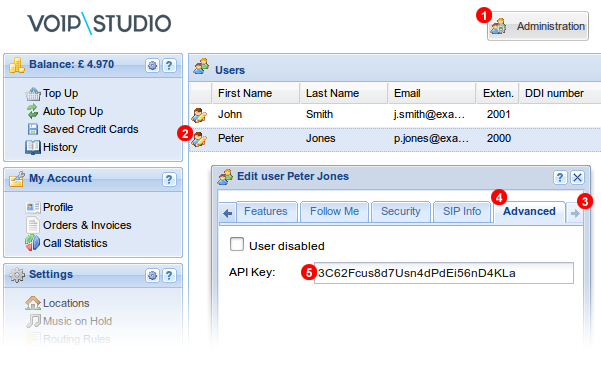Image resolution: width=601 pixels, height=375 pixels.
Task: Click the Orders & Invoices document icon
Action: (33, 225)
